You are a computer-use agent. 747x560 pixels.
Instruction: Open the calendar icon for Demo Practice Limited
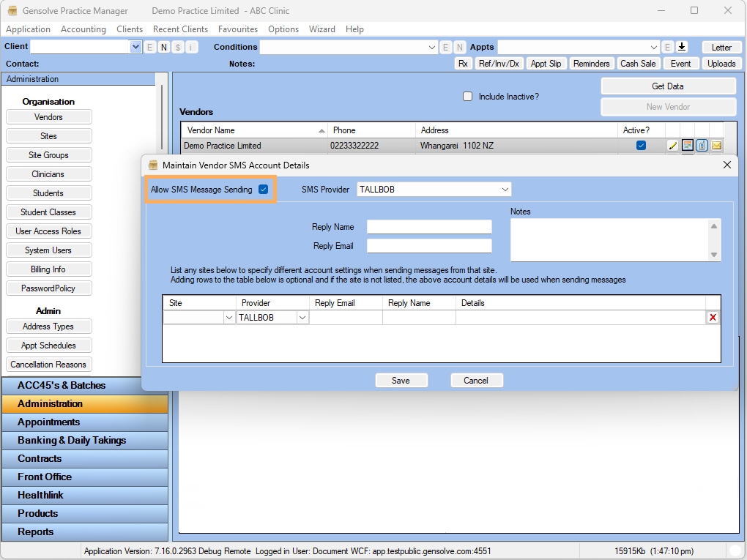pyautogui.click(x=688, y=146)
